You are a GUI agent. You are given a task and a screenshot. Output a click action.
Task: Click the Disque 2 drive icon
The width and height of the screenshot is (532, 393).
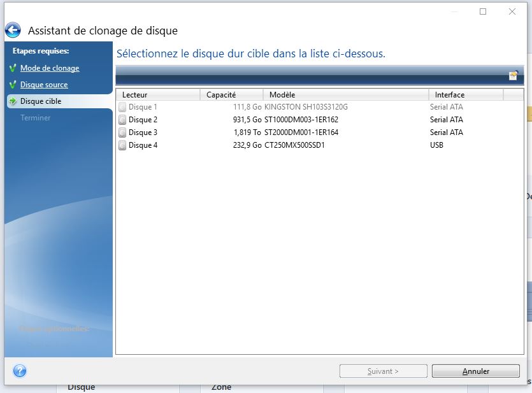(122, 120)
